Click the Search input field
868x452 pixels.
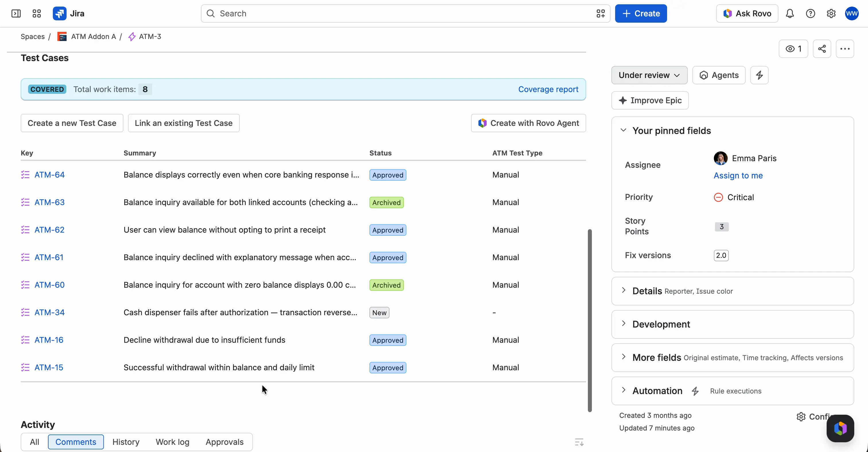point(405,13)
